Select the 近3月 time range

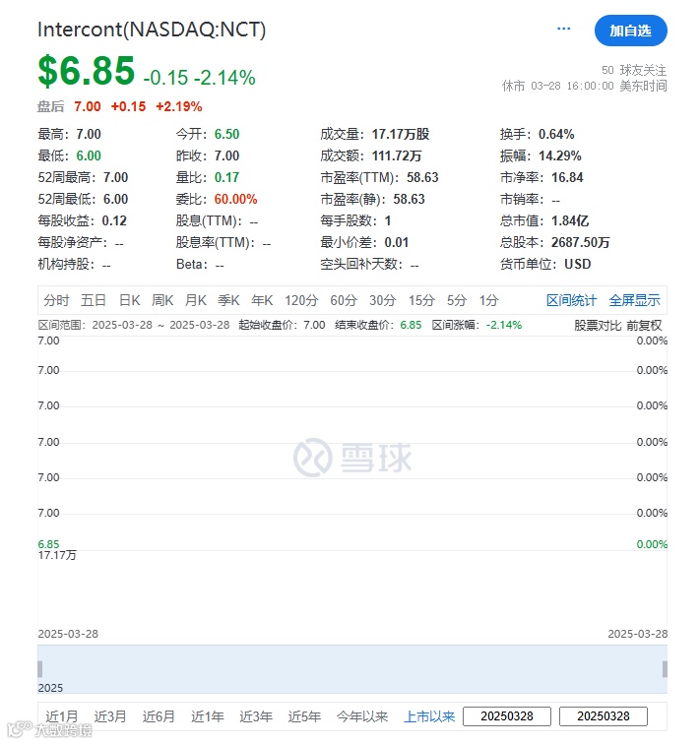[110, 716]
